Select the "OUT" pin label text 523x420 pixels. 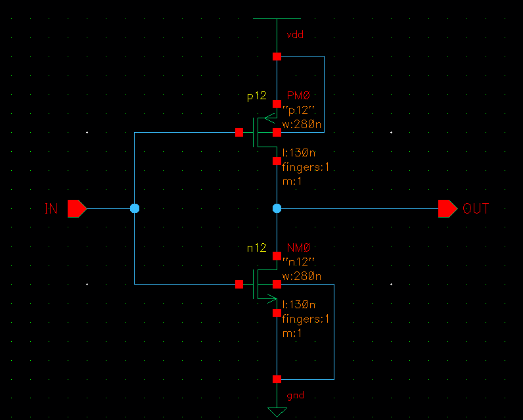pyautogui.click(x=476, y=209)
